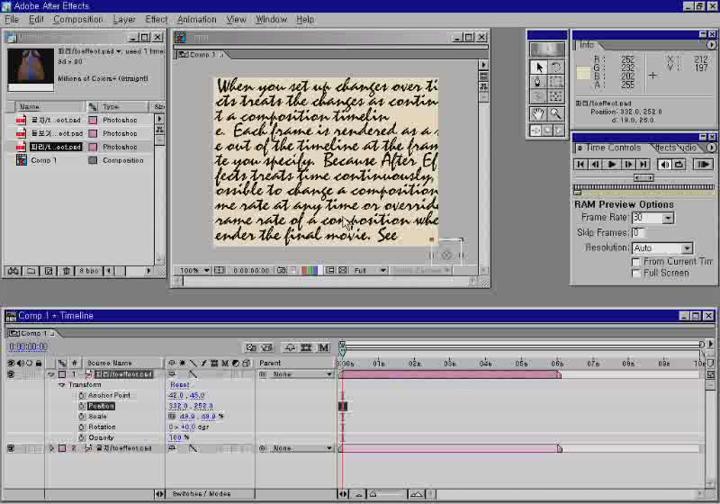The width and height of the screenshot is (720, 504).
Task: Click the Find binoculars icon in Project window
Action: point(13,271)
